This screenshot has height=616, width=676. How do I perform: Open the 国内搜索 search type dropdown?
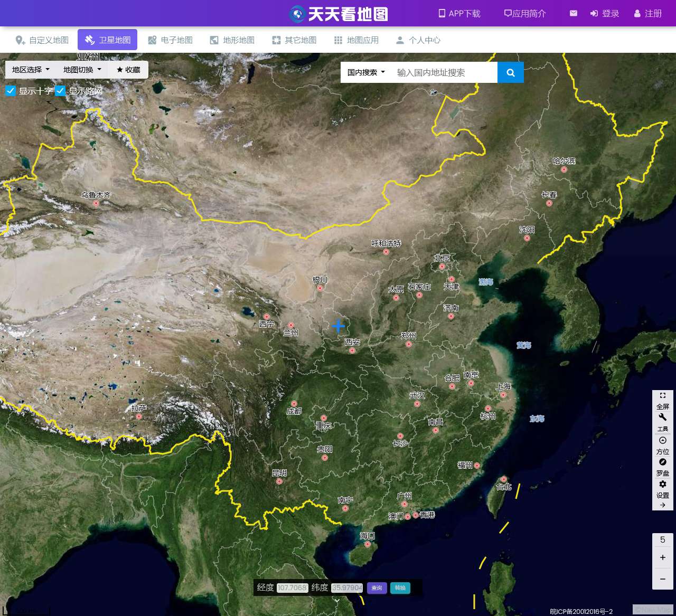tap(366, 72)
